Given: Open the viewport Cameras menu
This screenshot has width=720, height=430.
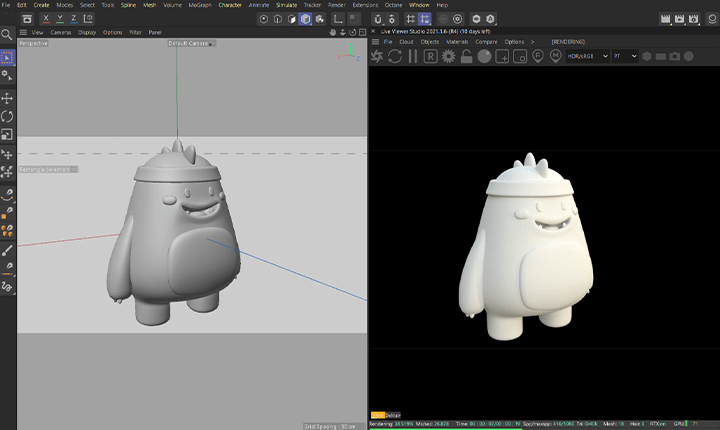Looking at the screenshot, I should [x=61, y=32].
